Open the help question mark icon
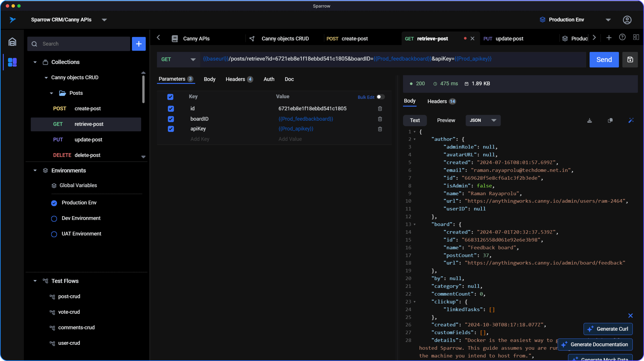The height and width of the screenshot is (361, 644). pos(622,37)
